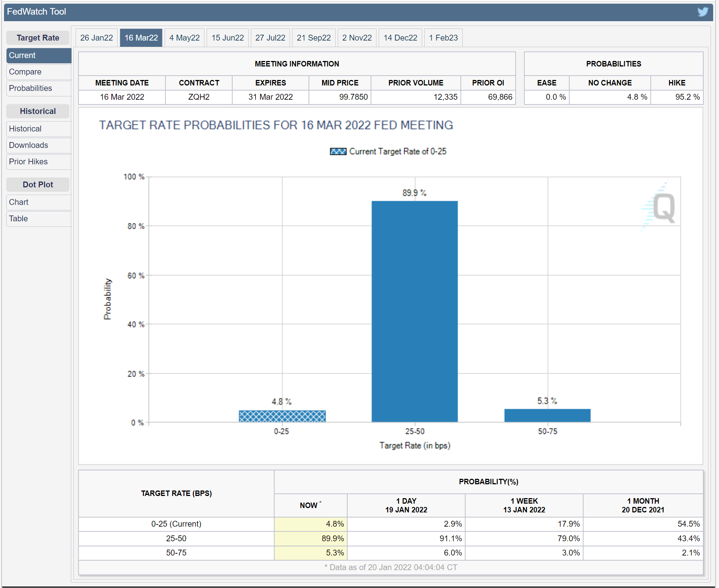
Task: Click the Twitter bird icon
Action: click(x=703, y=12)
